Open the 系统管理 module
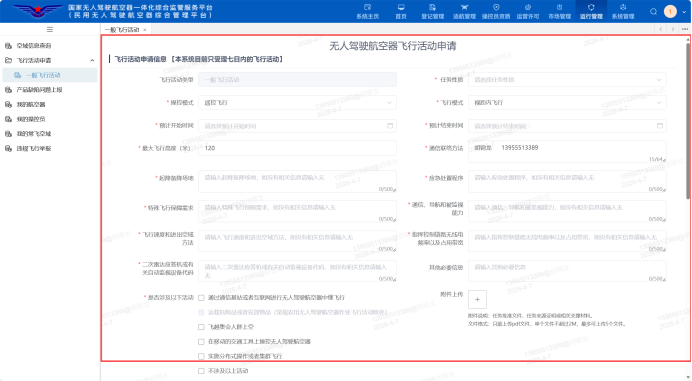 pos(623,11)
